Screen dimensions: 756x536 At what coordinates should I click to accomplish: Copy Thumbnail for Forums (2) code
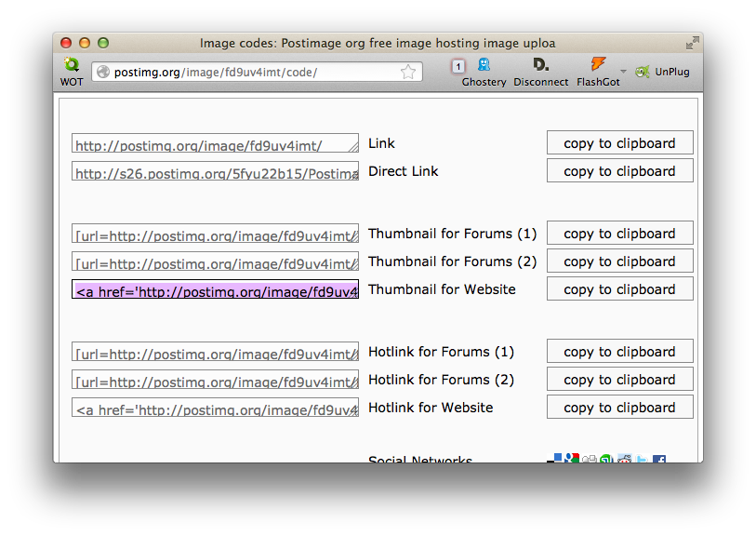coord(620,261)
